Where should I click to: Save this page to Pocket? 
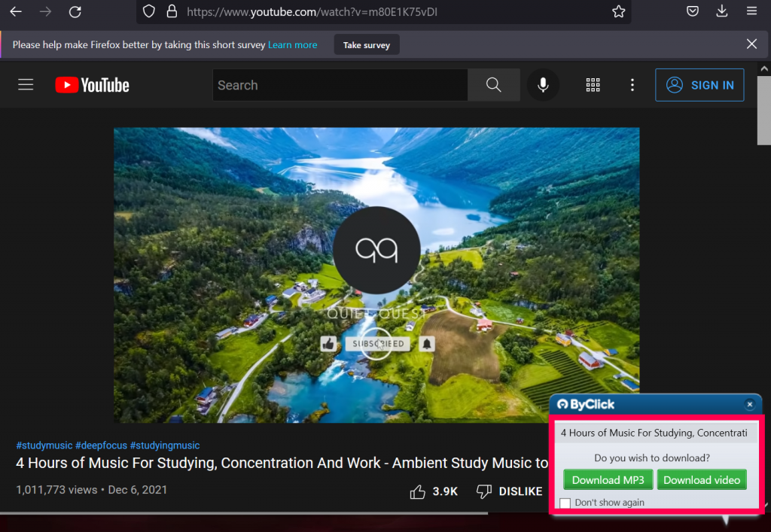click(x=692, y=11)
